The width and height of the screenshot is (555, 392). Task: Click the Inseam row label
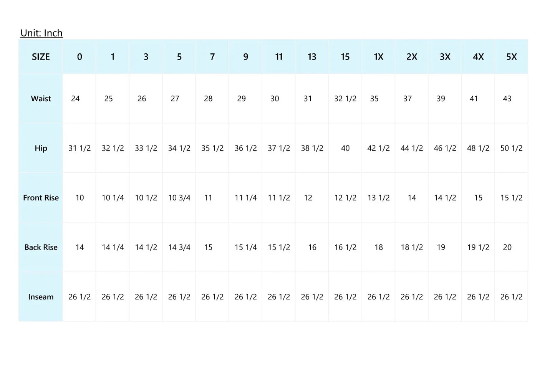click(41, 297)
